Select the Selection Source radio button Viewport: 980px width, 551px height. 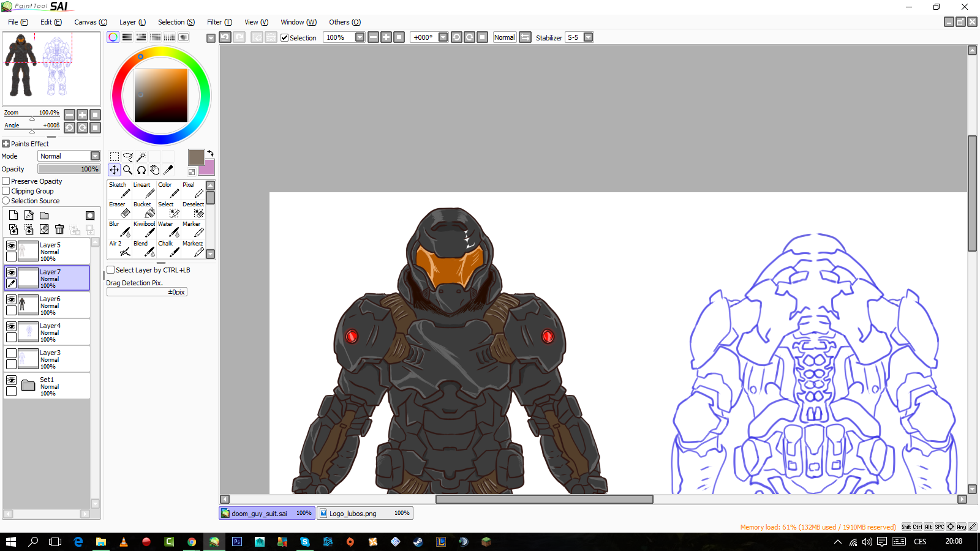(x=6, y=201)
